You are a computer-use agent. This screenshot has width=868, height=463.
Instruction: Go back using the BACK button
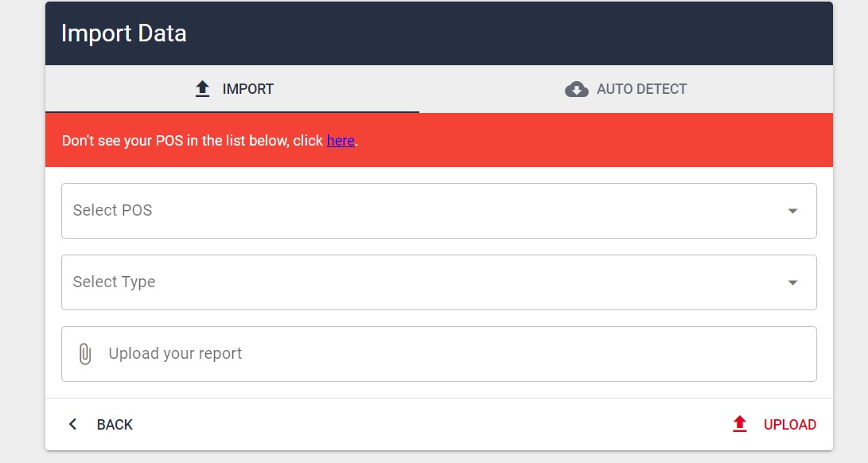pos(100,425)
